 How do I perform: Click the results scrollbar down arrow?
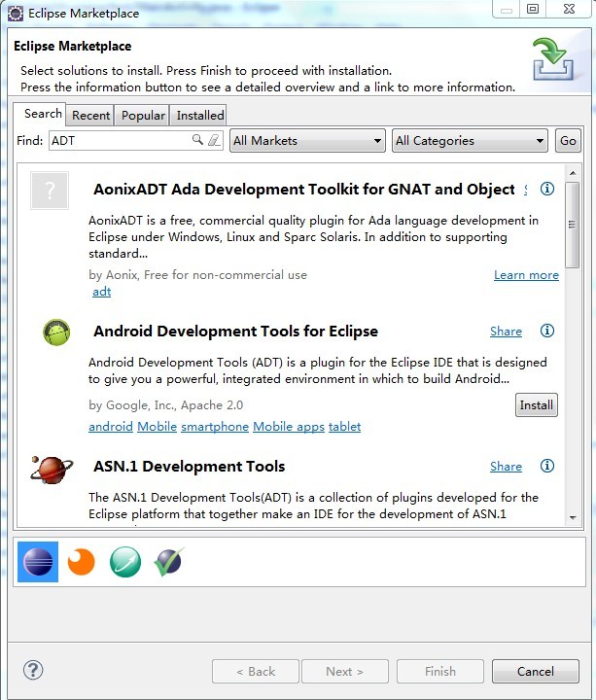tap(573, 518)
